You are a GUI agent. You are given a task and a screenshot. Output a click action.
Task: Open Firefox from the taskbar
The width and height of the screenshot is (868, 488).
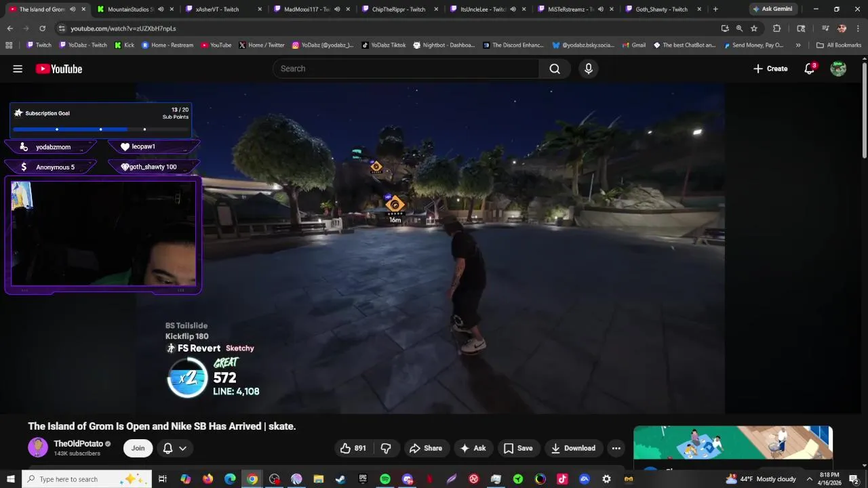pyautogui.click(x=208, y=479)
